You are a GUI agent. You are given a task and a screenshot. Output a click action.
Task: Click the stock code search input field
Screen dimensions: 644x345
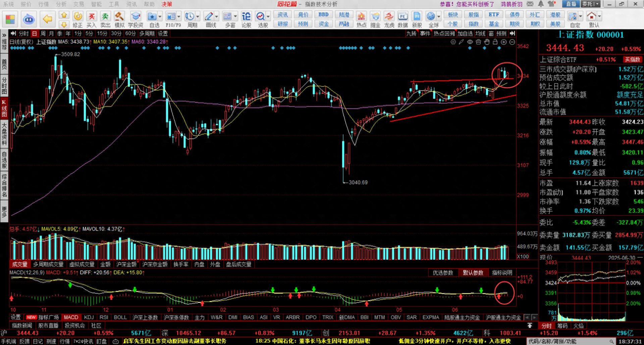tap(567, 341)
